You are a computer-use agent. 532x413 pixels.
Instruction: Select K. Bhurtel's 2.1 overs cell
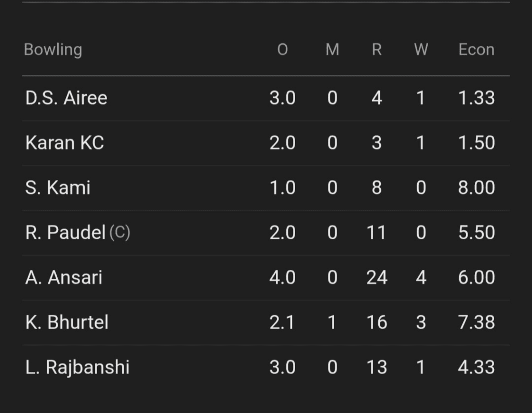pos(282,322)
